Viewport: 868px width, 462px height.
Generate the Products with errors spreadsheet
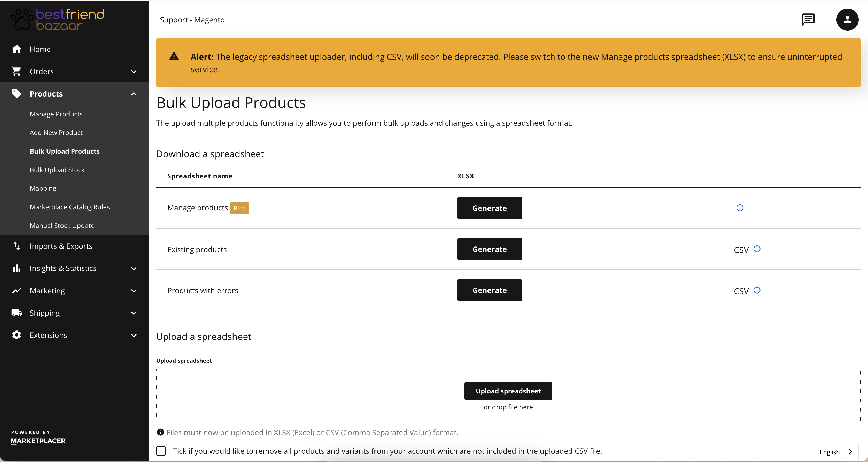pyautogui.click(x=489, y=290)
